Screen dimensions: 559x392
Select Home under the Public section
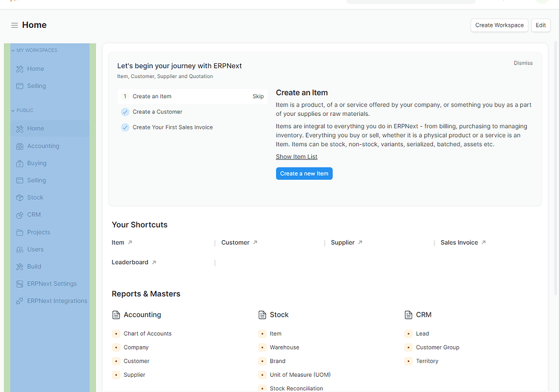34,128
